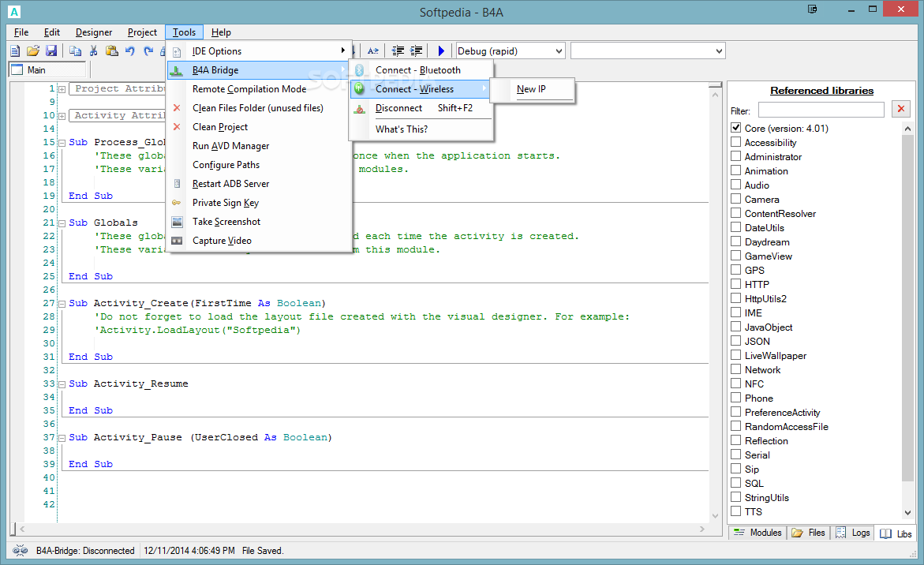Screen dimensions: 924x565
Task: Click the Cut scissors icon
Action: pos(93,51)
